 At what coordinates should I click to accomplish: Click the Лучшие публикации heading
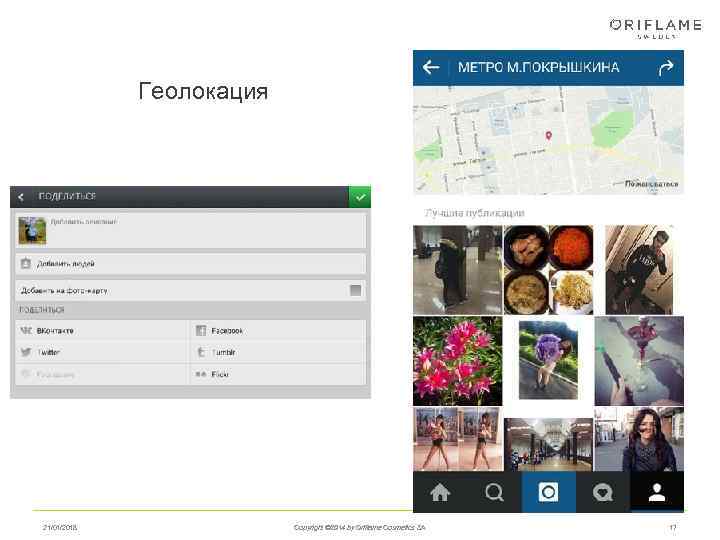(x=474, y=213)
